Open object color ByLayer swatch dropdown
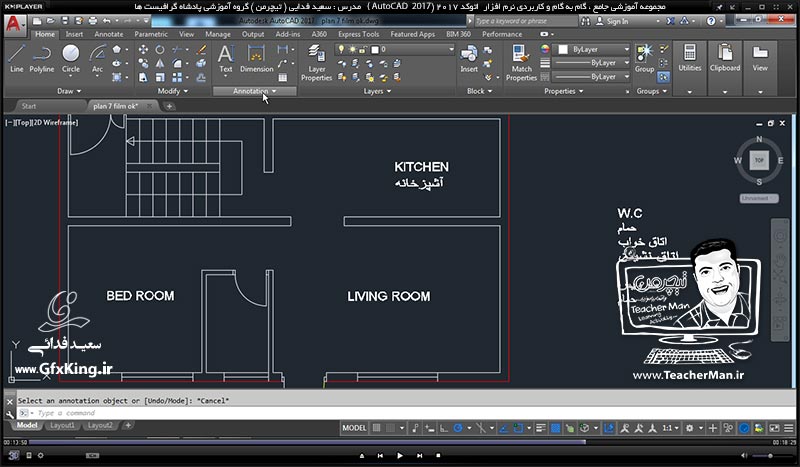Viewport: 800px width, 467px height. (x=592, y=50)
